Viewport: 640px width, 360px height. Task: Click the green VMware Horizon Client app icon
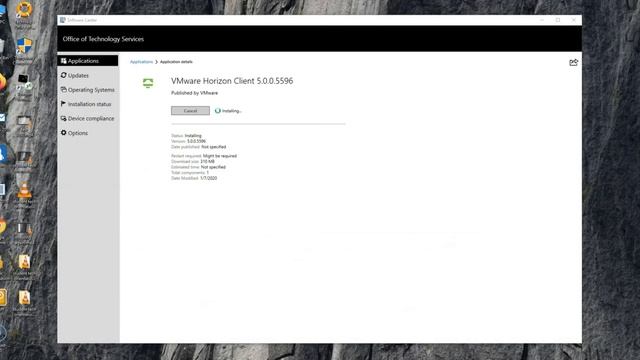point(148,83)
